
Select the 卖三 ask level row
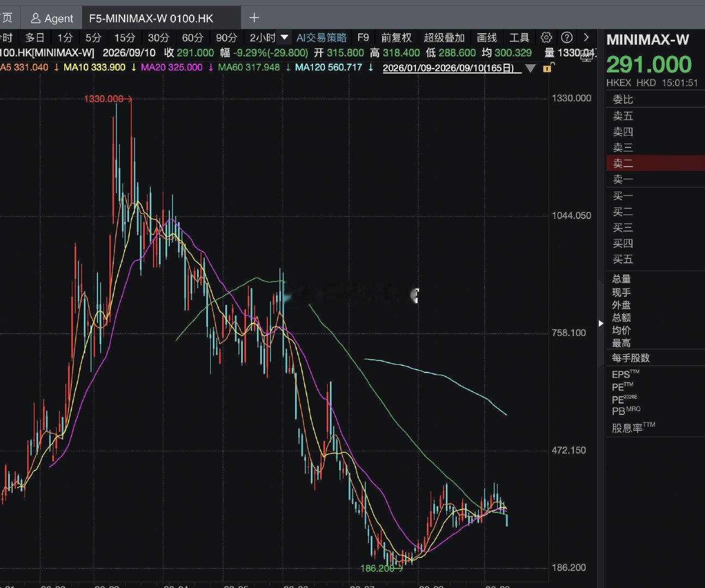tap(655, 148)
